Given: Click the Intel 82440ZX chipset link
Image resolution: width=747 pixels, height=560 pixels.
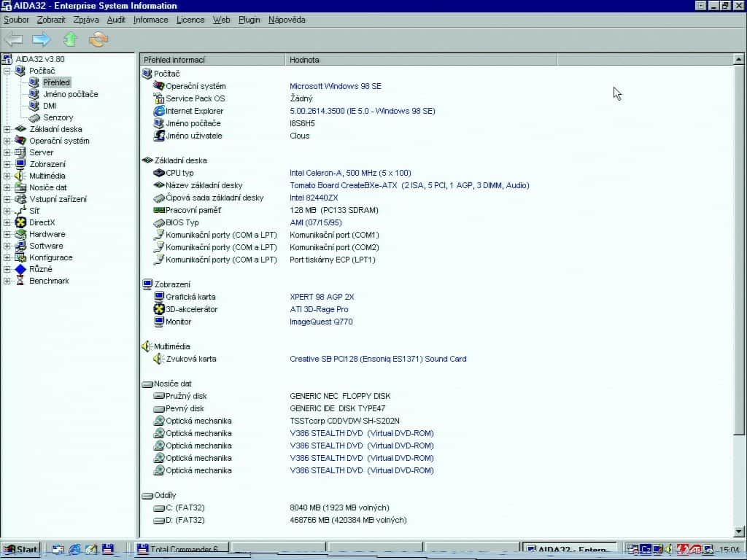Looking at the screenshot, I should 314,198.
